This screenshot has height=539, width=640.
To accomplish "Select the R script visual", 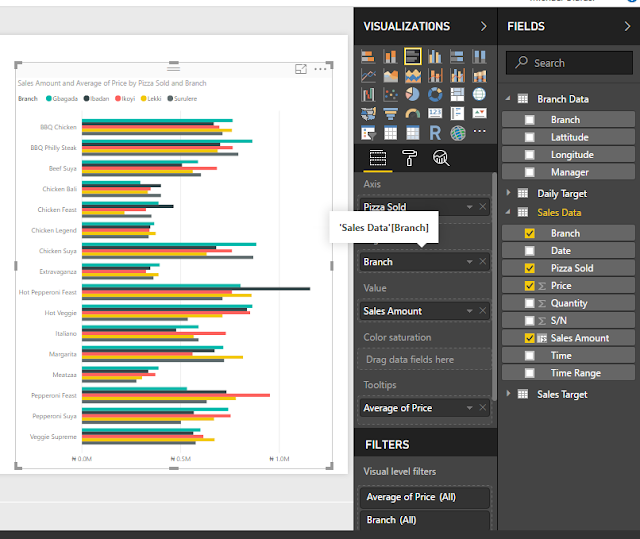I will [435, 133].
